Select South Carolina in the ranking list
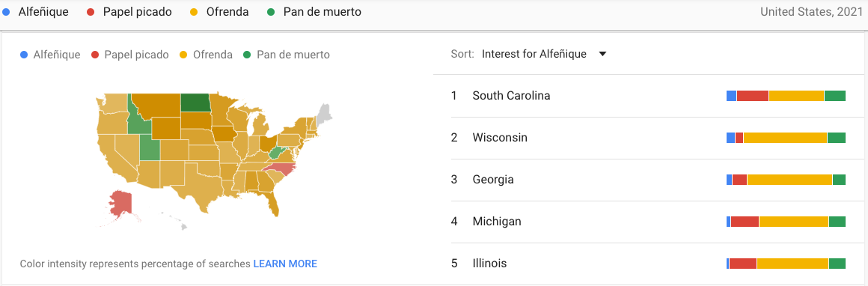Screen dimensions: 868x286 [x=648, y=96]
